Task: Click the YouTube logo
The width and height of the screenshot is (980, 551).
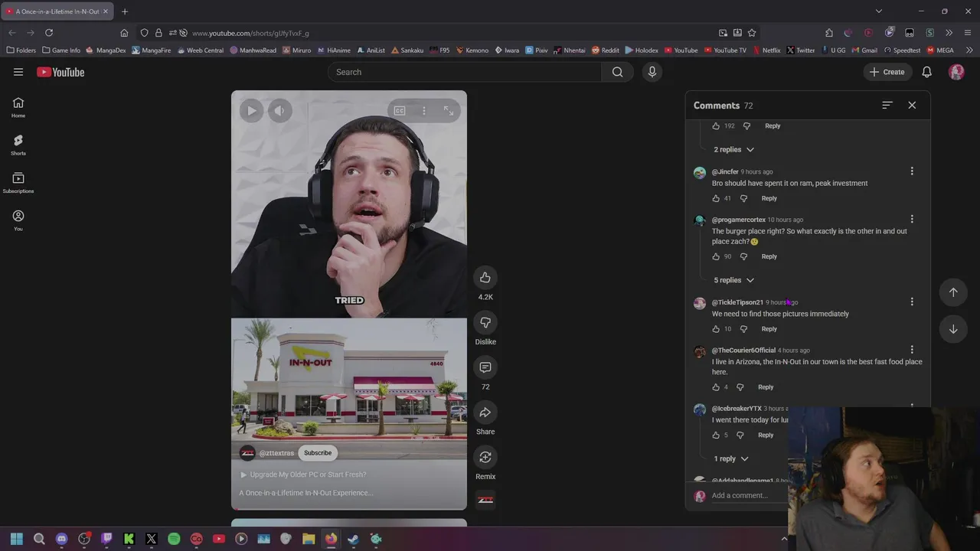Action: 60,72
